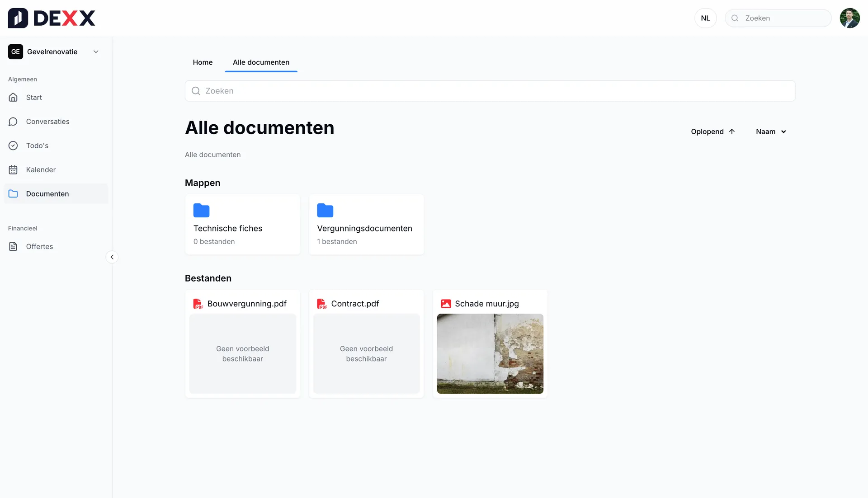Open the Naam sort dropdown
The height and width of the screenshot is (498, 868).
(771, 132)
